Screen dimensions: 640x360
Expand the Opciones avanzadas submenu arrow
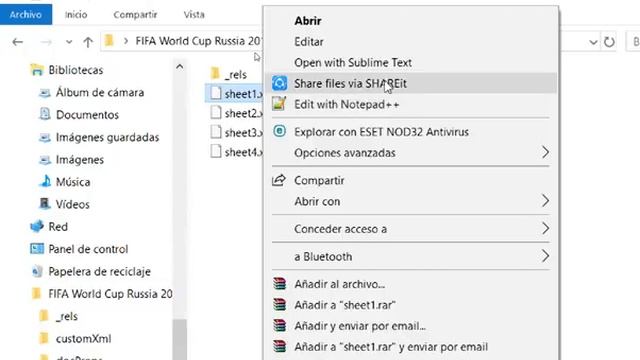pos(545,152)
